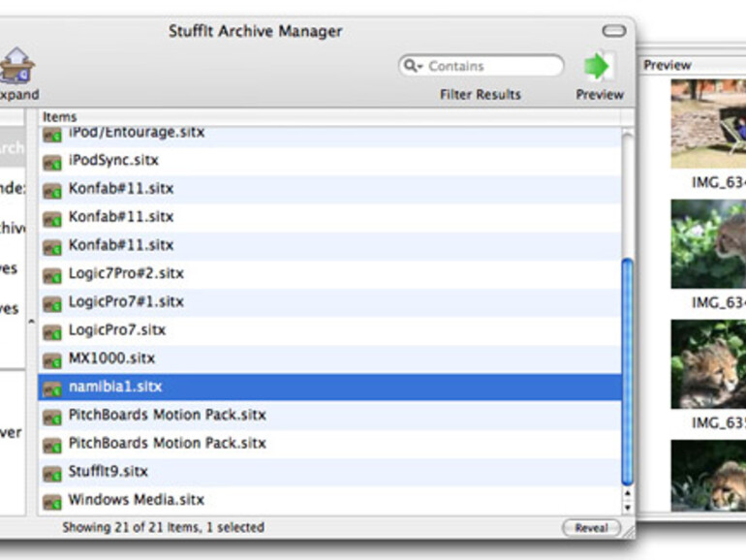
Task: Click the StuffIt9.sitx archive file icon
Action: pos(52,473)
